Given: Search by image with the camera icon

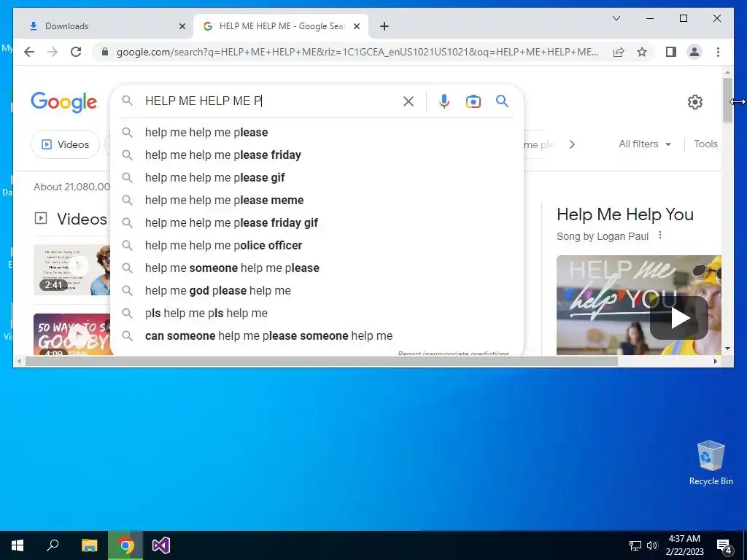Looking at the screenshot, I should 473,101.
